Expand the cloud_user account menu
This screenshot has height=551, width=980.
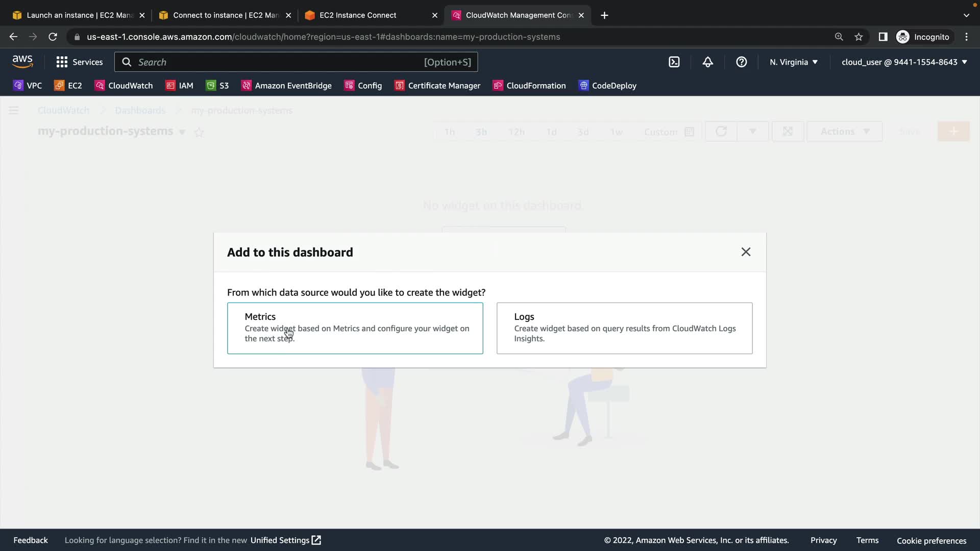904,62
